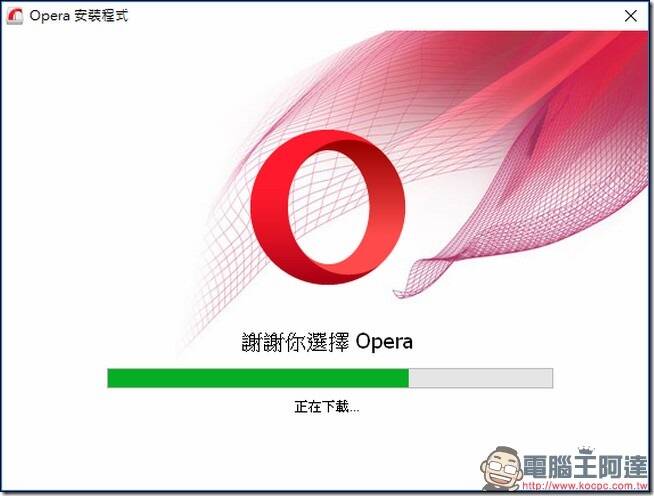654x496 pixels.
Task: Click the cartoon mascot face in the watermark
Action: [x=501, y=467]
